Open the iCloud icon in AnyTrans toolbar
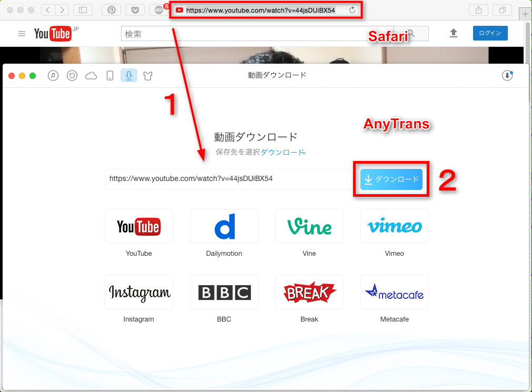This screenshot has height=392, width=532. [91, 76]
